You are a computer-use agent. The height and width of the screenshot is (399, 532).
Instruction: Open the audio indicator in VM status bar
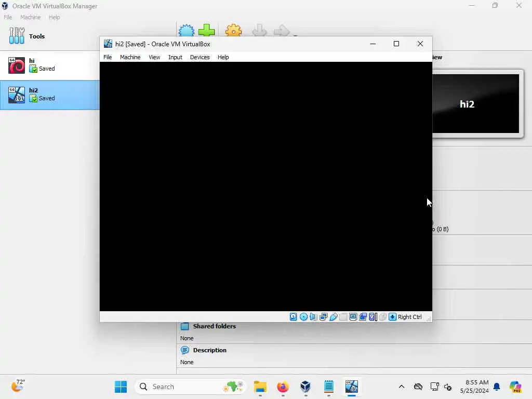click(x=313, y=316)
